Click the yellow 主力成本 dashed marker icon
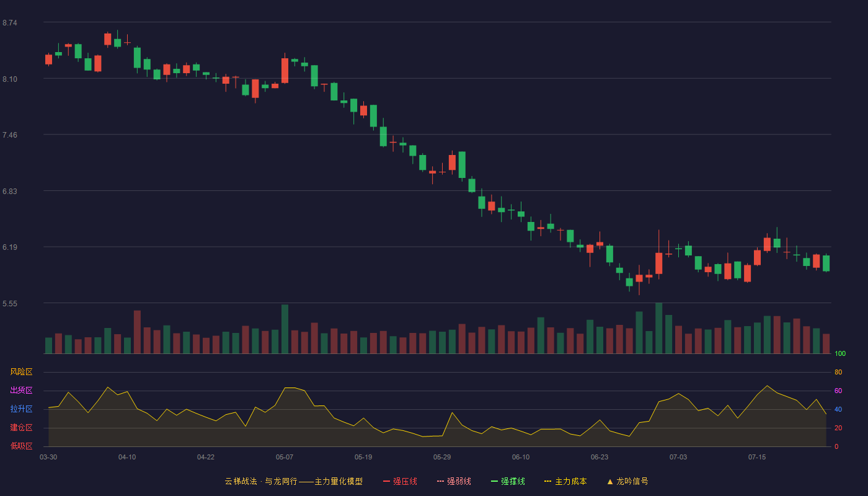This screenshot has height=496, width=868. [547, 481]
